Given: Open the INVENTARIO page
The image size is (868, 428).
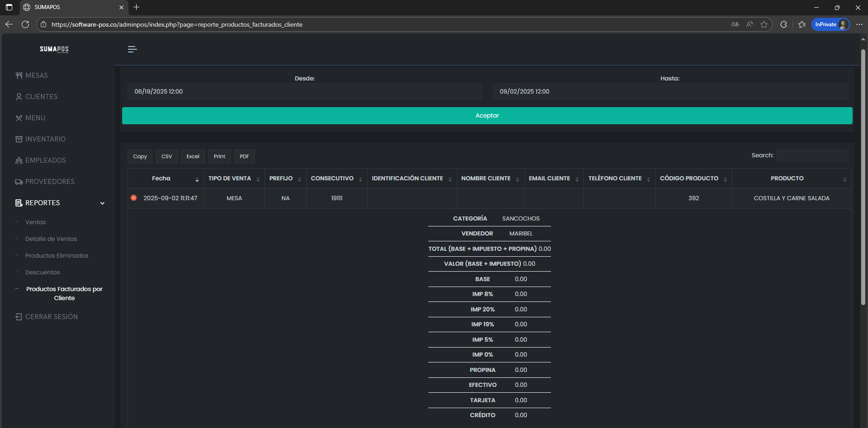Looking at the screenshot, I should click(45, 139).
